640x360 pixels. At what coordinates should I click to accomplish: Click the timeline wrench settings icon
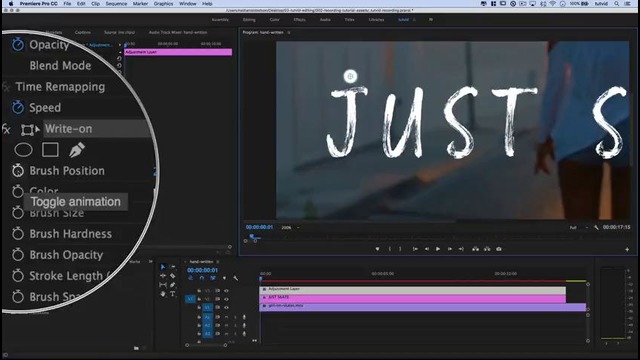pyautogui.click(x=236, y=278)
